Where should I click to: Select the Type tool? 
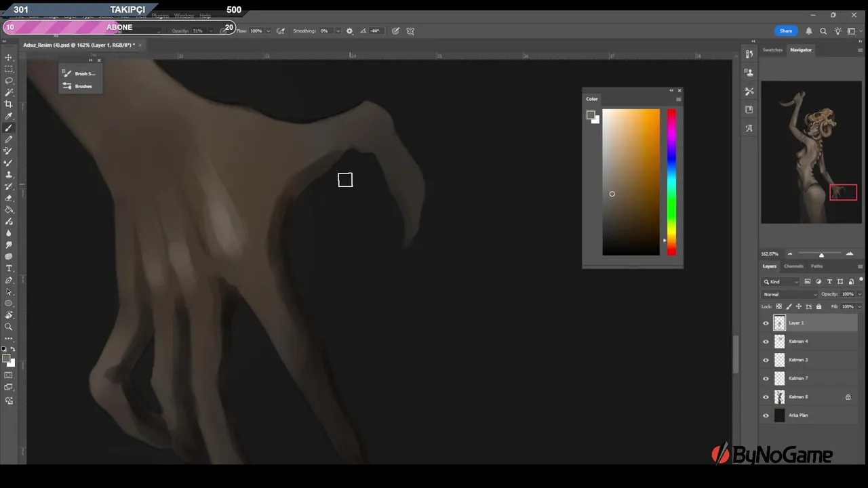9,268
